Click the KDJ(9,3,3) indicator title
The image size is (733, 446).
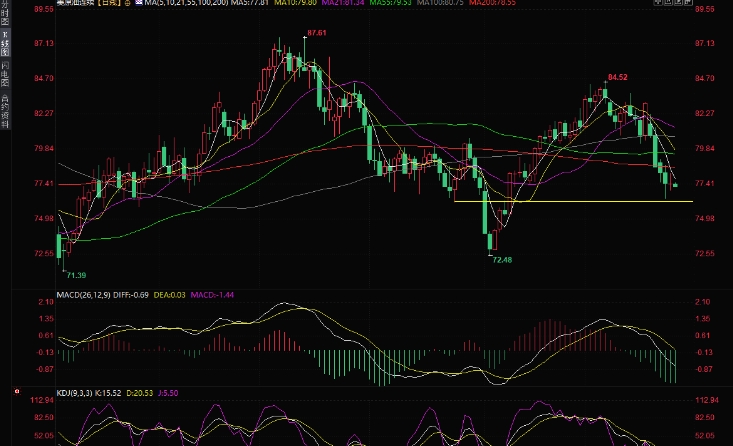(x=74, y=393)
